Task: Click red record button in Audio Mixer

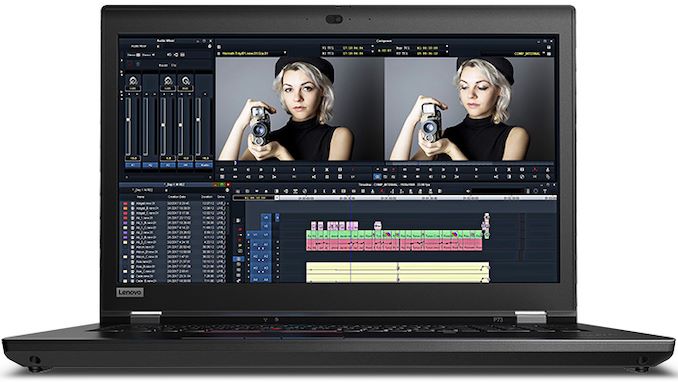Action: pyautogui.click(x=130, y=64)
